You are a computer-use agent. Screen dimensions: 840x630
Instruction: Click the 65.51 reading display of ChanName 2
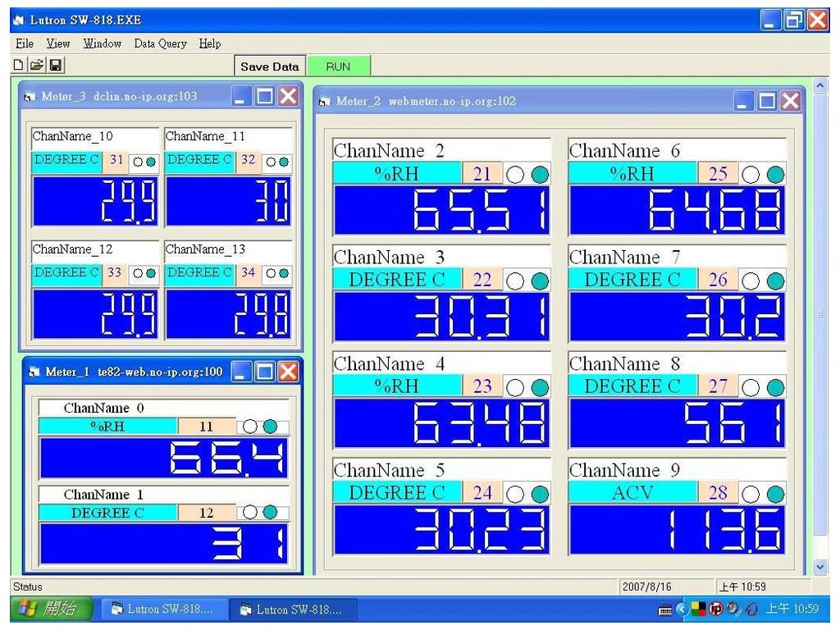tap(441, 210)
